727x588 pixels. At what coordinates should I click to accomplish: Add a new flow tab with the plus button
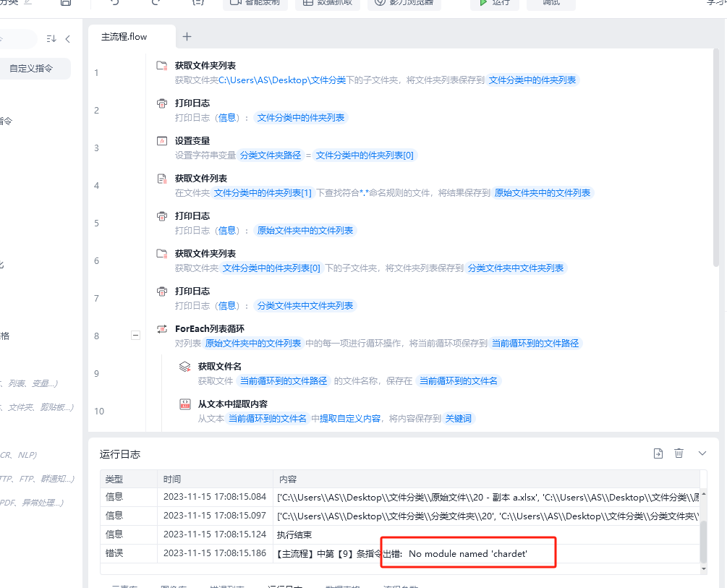point(187,37)
